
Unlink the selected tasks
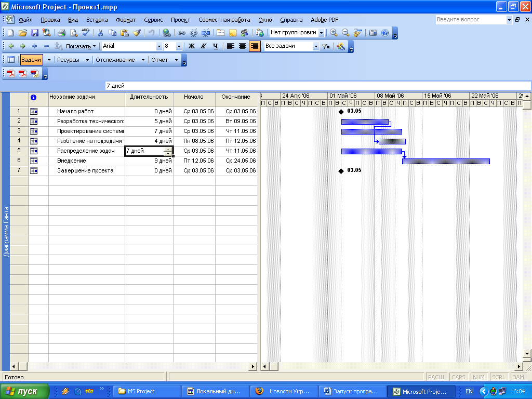193,33
